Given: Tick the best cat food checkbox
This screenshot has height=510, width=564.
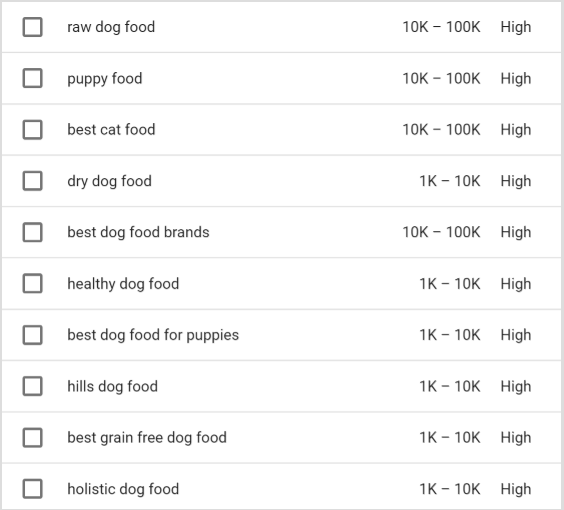Looking at the screenshot, I should [33, 129].
